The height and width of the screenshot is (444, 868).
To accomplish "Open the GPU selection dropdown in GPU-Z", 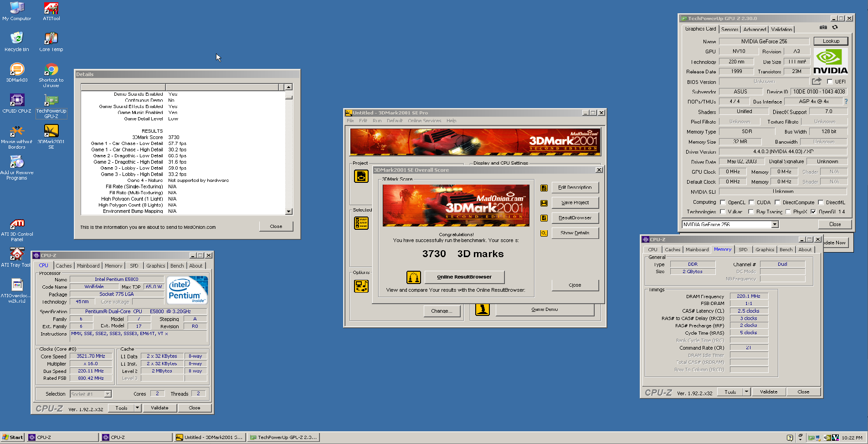I will coord(775,224).
